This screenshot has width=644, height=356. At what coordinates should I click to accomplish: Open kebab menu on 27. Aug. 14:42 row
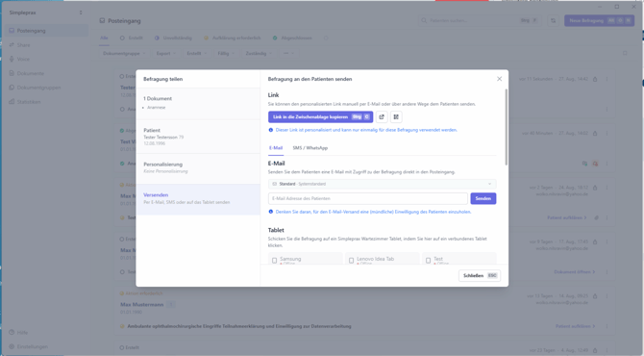point(607,79)
